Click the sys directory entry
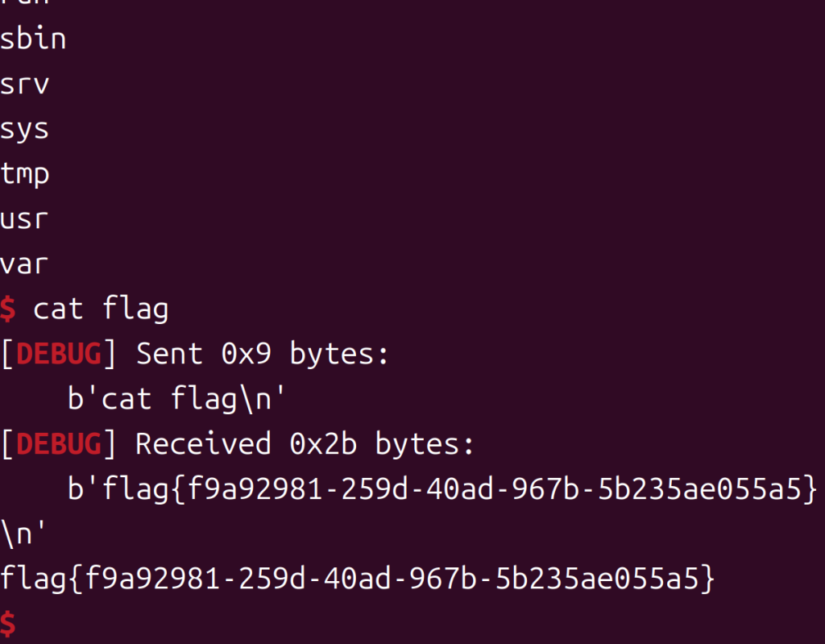Screen dimensions: 825x644 25,130
